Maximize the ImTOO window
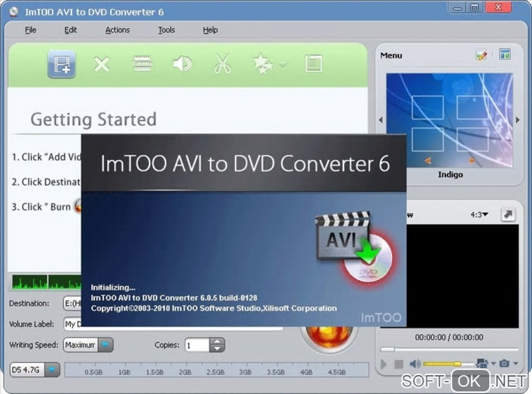532x394 pixels. (475, 7)
